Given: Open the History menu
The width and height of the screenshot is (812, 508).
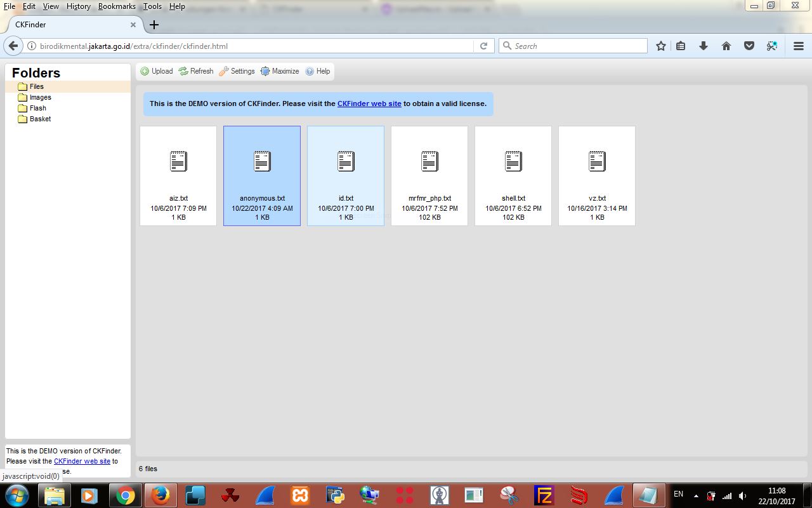Looking at the screenshot, I should 79,6.
